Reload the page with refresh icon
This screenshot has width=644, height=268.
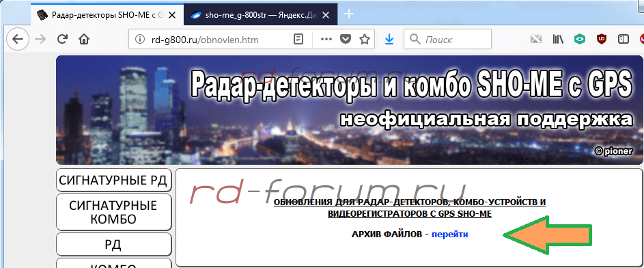[x=62, y=40]
